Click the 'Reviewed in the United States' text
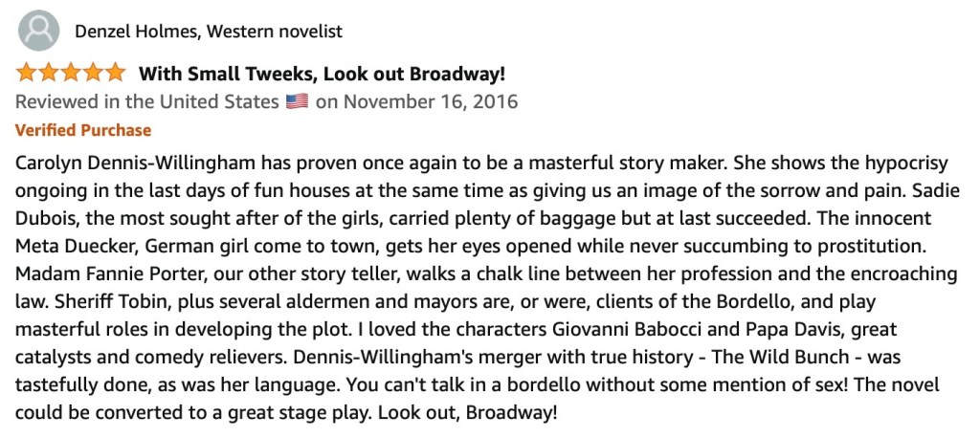Viewport: 980px width, 437px height. point(147,101)
